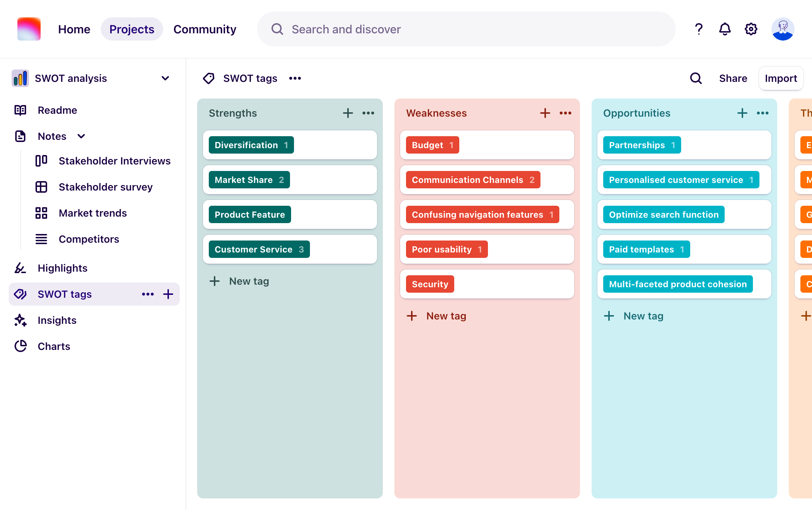Expand the SWOT analysis project dropdown
The height and width of the screenshot is (510, 812).
[x=165, y=78]
